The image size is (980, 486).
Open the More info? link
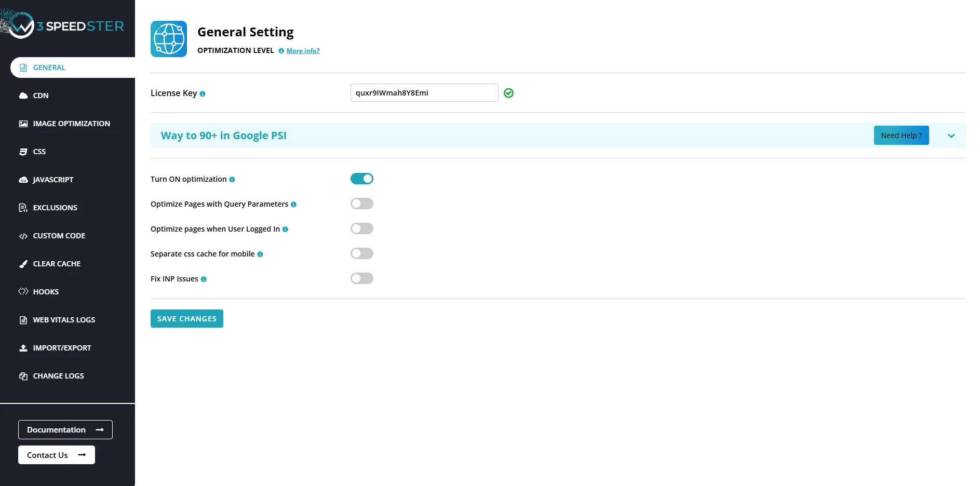pos(303,51)
